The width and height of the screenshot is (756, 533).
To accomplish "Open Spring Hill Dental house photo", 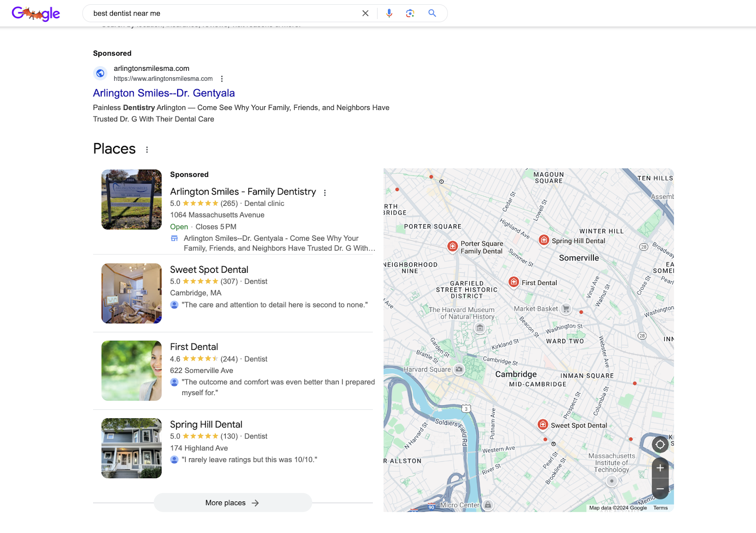I will point(131,448).
